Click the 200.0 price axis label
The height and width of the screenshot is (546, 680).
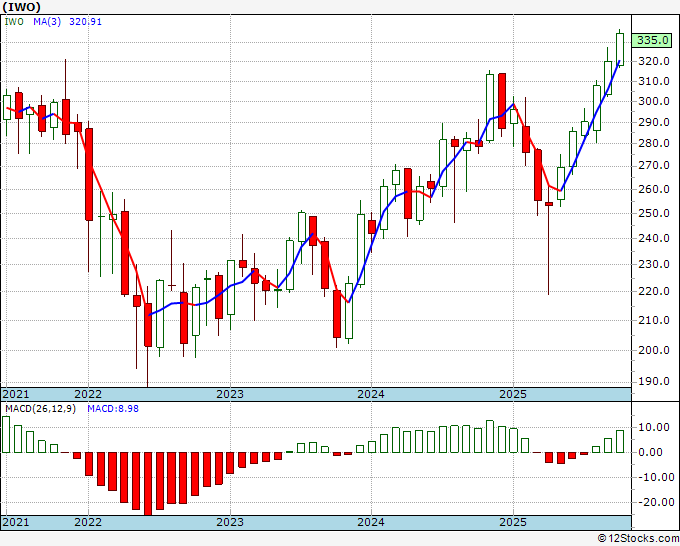[654, 350]
